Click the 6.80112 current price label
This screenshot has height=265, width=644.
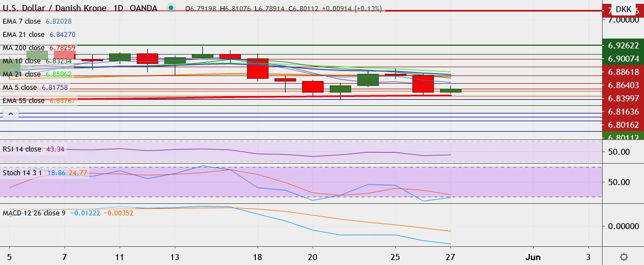point(623,136)
